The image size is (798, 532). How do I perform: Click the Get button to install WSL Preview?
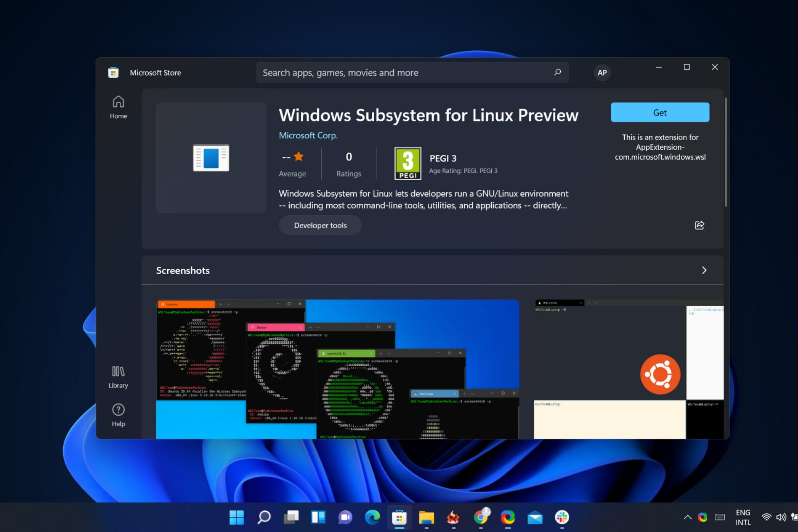(660, 112)
